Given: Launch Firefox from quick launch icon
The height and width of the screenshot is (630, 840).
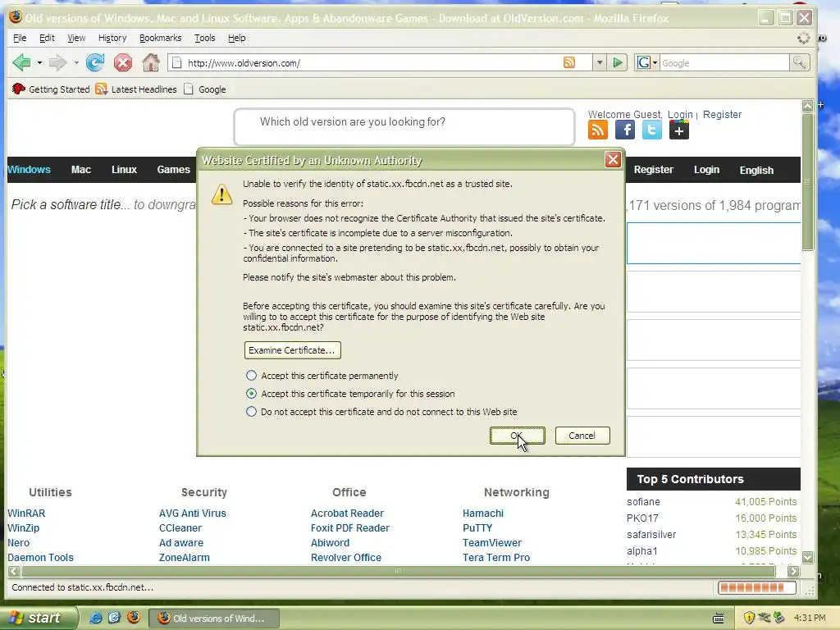Looking at the screenshot, I should click(x=134, y=618).
